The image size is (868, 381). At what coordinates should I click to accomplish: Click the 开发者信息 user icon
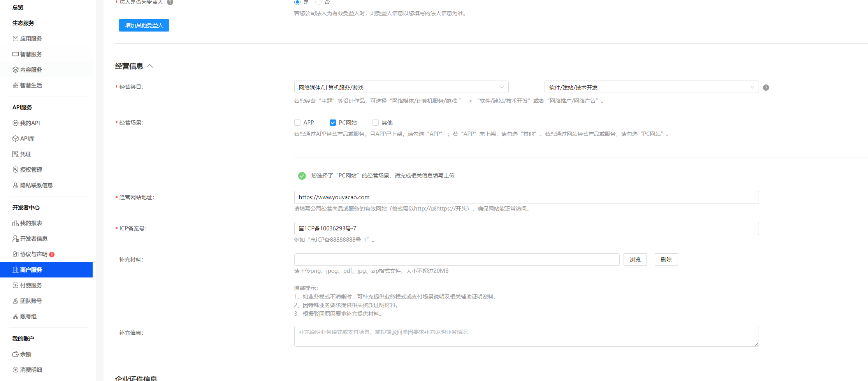click(x=16, y=239)
